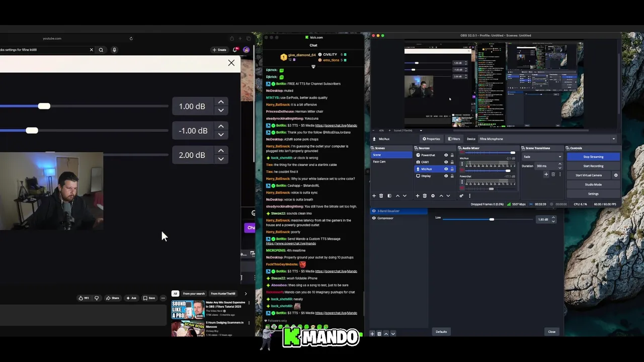Add a source with the Sources plus
Viewport: 644px width, 362px height.
pyautogui.click(x=418, y=196)
